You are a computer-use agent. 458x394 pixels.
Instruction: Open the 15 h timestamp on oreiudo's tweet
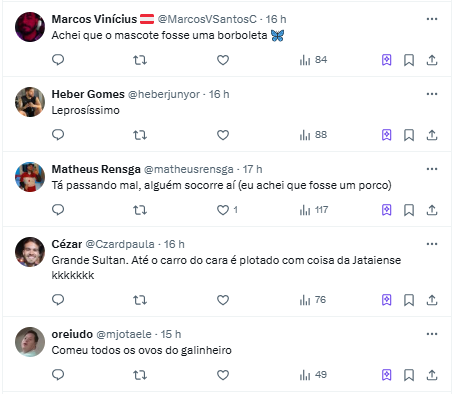coord(171,334)
